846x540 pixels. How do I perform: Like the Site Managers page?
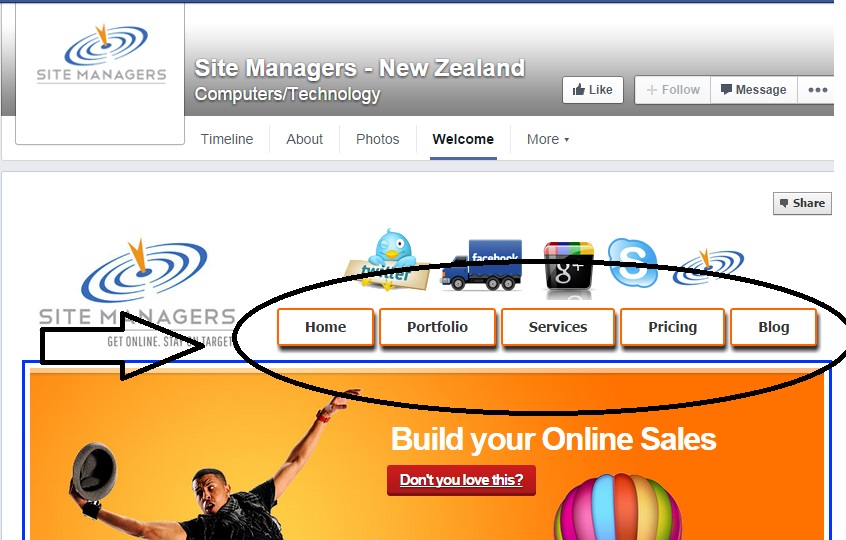[x=592, y=90]
